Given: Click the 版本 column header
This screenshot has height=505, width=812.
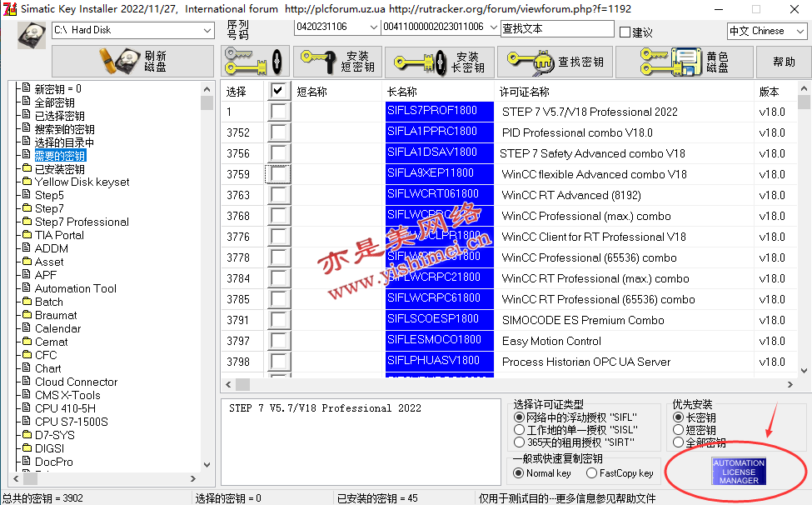Looking at the screenshot, I should (x=769, y=92).
